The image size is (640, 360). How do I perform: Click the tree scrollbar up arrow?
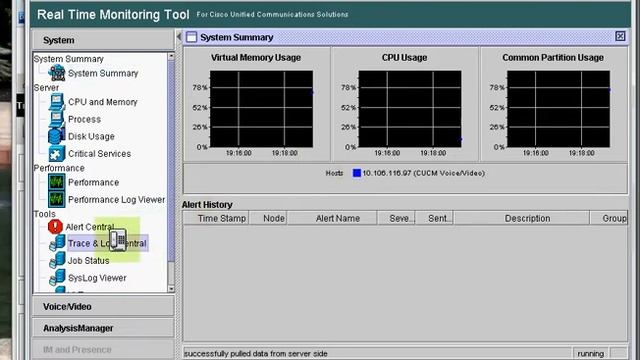[171, 56]
